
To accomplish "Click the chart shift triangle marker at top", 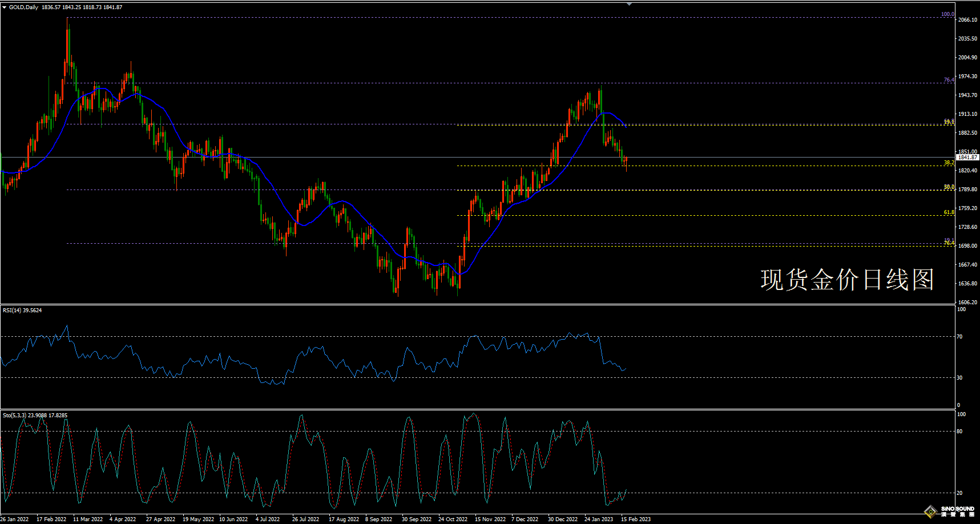I will 629,4.
